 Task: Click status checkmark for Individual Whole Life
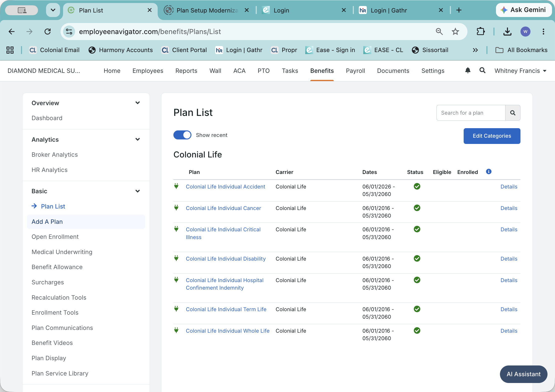tap(417, 330)
